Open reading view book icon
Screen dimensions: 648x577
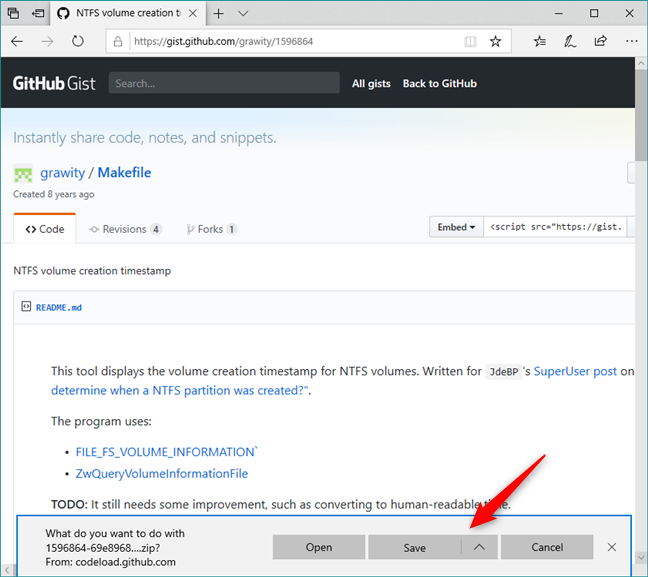pyautogui.click(x=470, y=41)
